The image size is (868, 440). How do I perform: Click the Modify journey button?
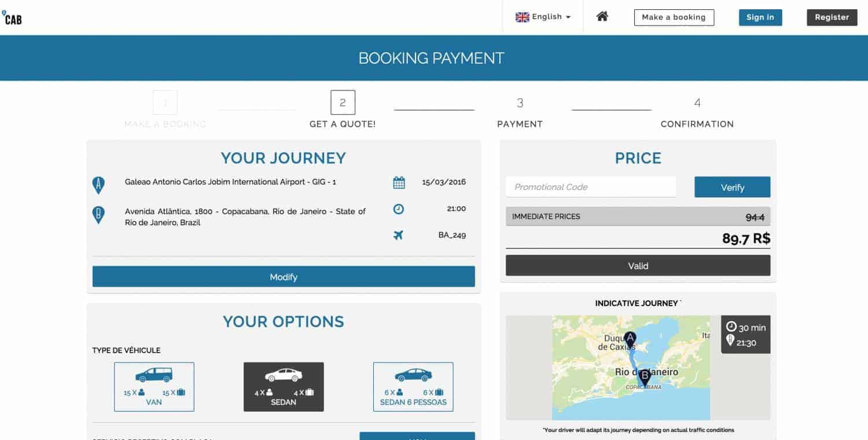(284, 277)
